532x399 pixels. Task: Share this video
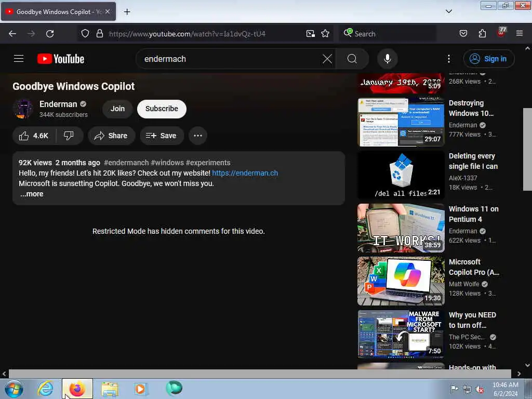pos(111,136)
